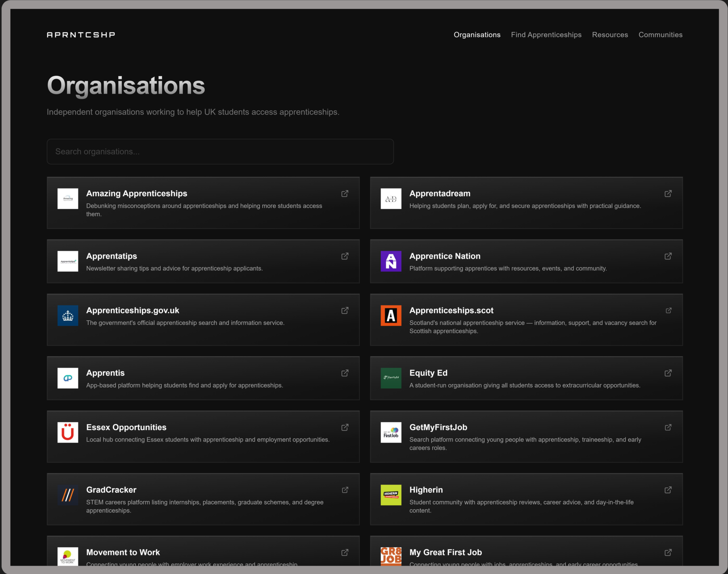Click the GetMyFirstJob logo thumbnail
The height and width of the screenshot is (574, 728).
391,433
